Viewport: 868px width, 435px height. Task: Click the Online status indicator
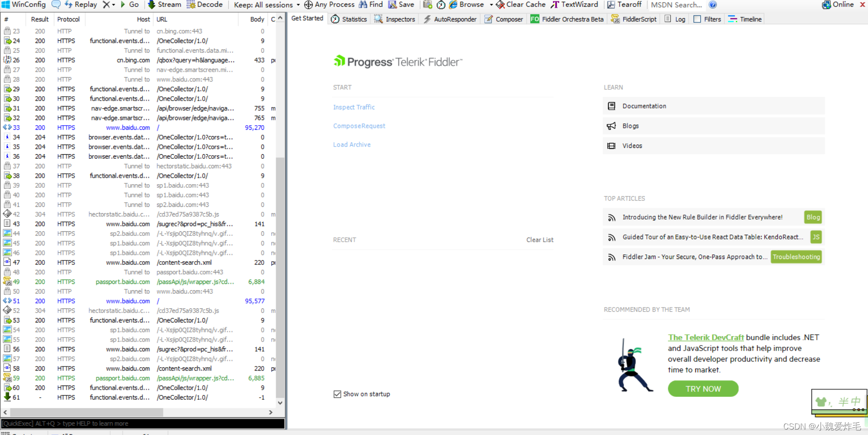point(838,5)
